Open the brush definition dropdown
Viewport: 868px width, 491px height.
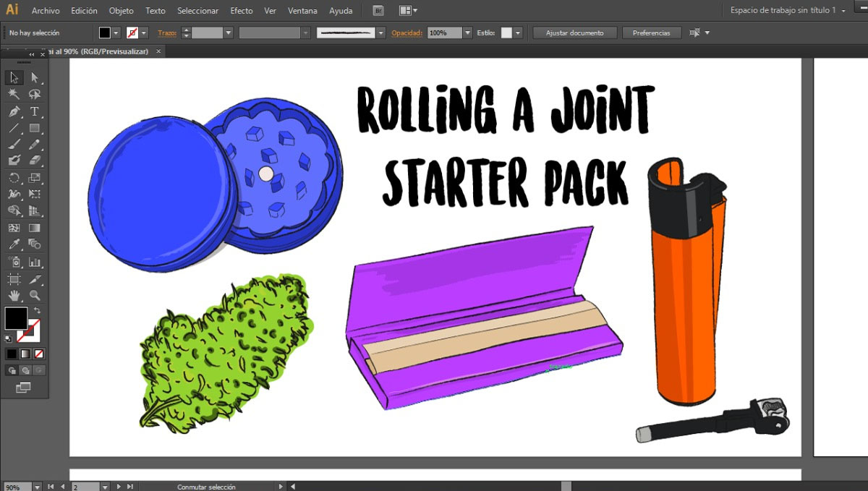point(380,33)
